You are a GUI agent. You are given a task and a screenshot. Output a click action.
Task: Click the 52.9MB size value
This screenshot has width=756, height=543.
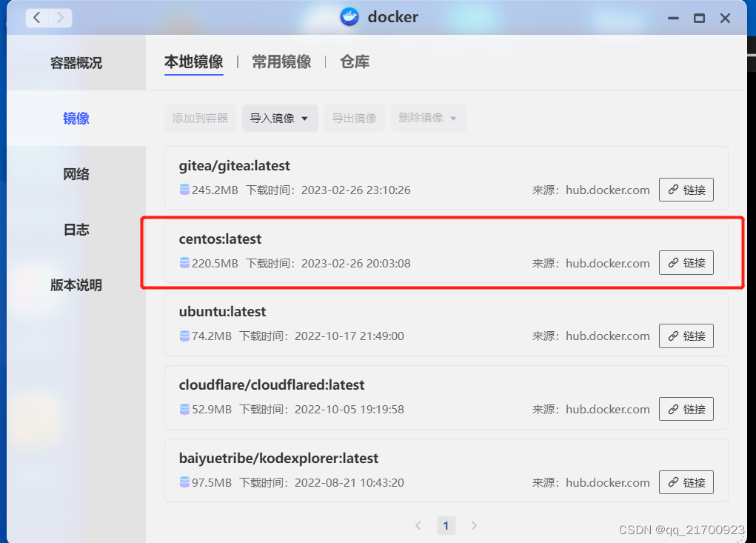212,410
